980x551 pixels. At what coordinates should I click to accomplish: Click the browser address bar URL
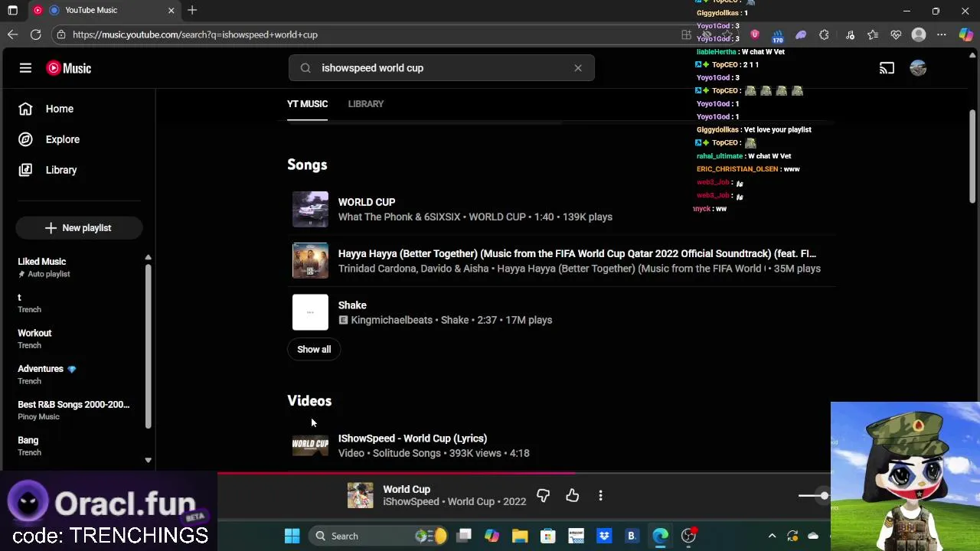point(195,34)
